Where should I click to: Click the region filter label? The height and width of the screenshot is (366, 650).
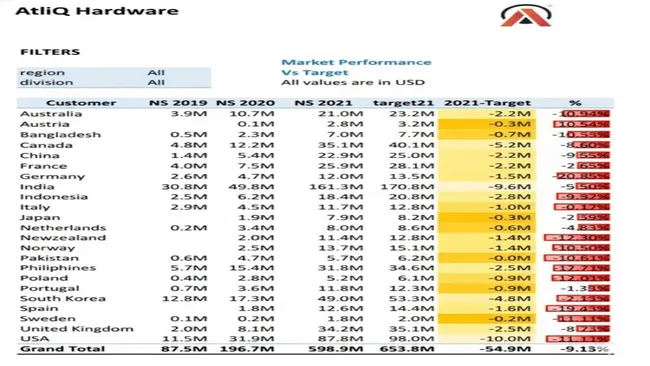click(42, 73)
